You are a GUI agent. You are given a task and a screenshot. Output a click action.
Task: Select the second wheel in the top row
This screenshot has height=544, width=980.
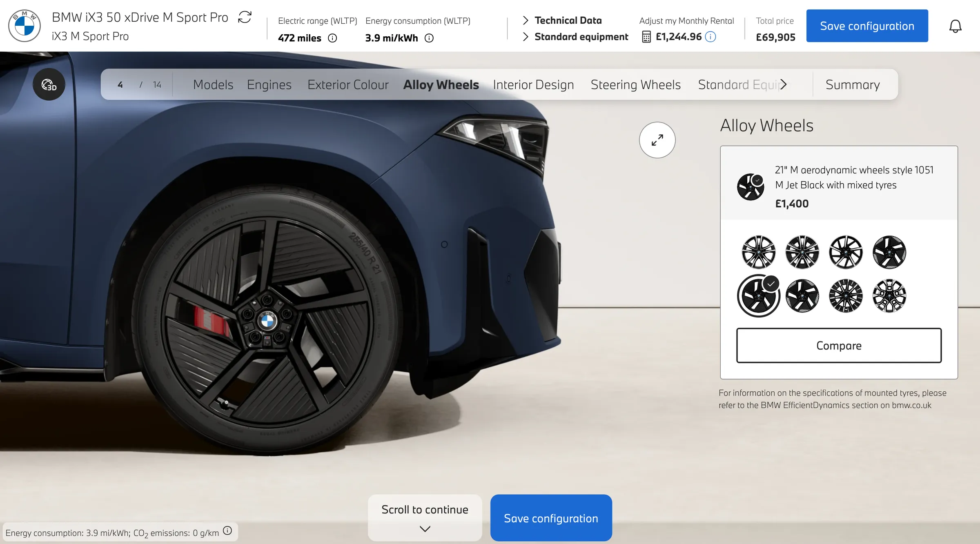coord(802,252)
